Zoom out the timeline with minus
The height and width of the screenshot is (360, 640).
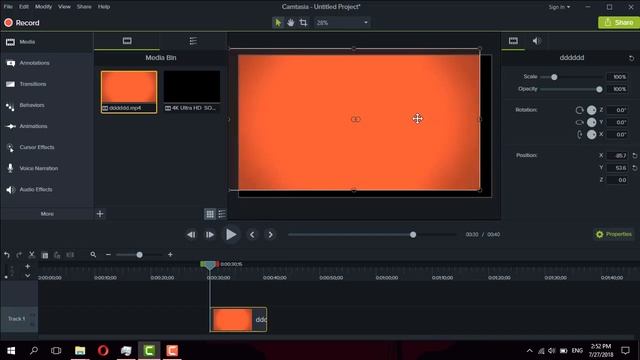[108, 255]
